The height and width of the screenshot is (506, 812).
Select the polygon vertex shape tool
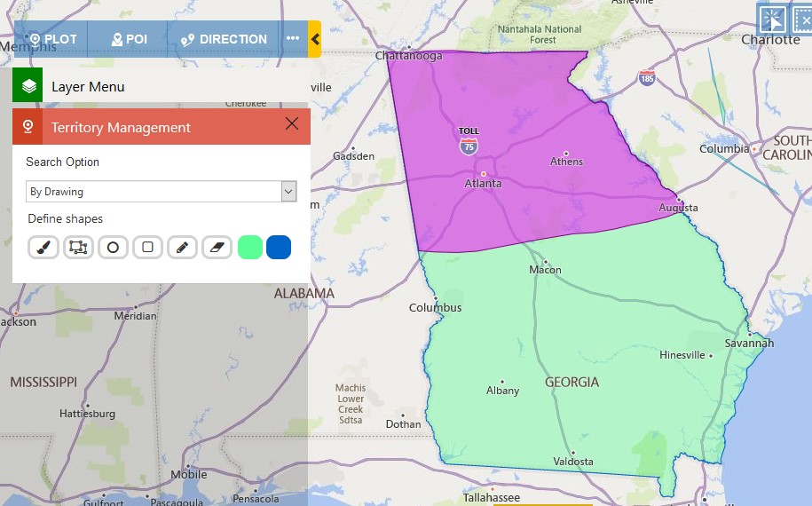click(x=78, y=248)
